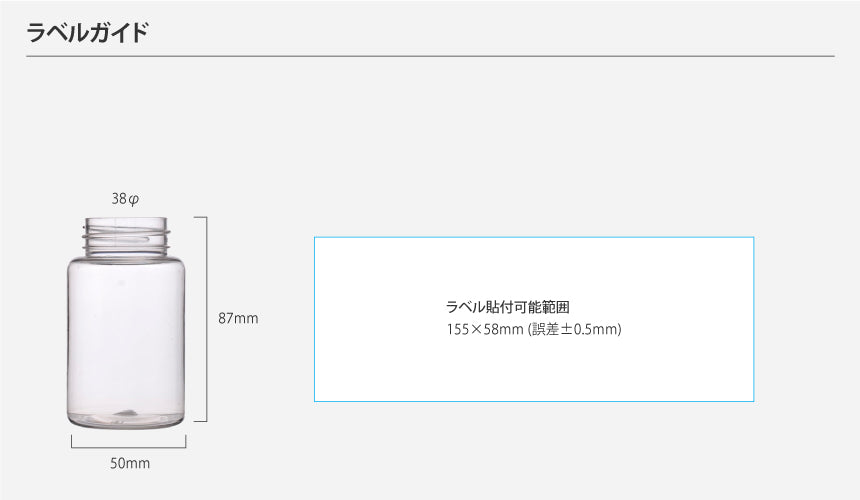Click the bottom-right corner of the label rectangle
This screenshot has width=860, height=500.
click(753, 401)
